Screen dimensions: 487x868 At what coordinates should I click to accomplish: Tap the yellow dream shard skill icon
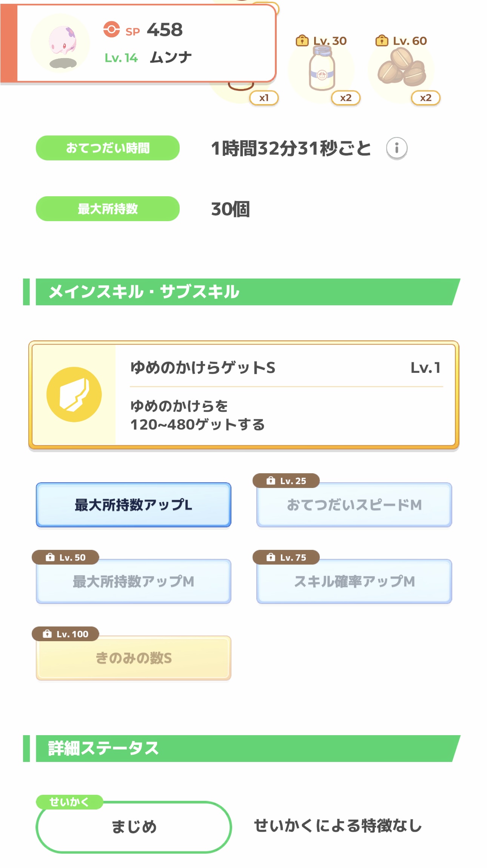coord(74,394)
